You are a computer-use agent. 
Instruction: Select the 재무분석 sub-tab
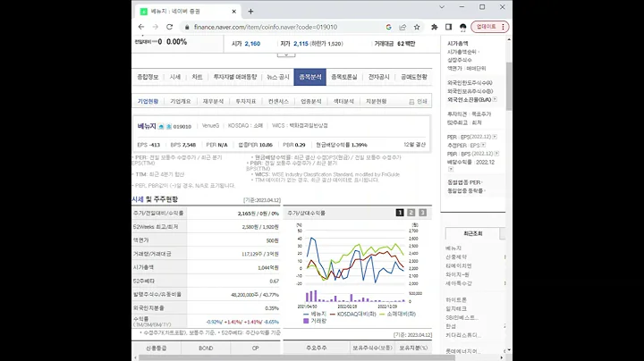pyautogui.click(x=213, y=101)
